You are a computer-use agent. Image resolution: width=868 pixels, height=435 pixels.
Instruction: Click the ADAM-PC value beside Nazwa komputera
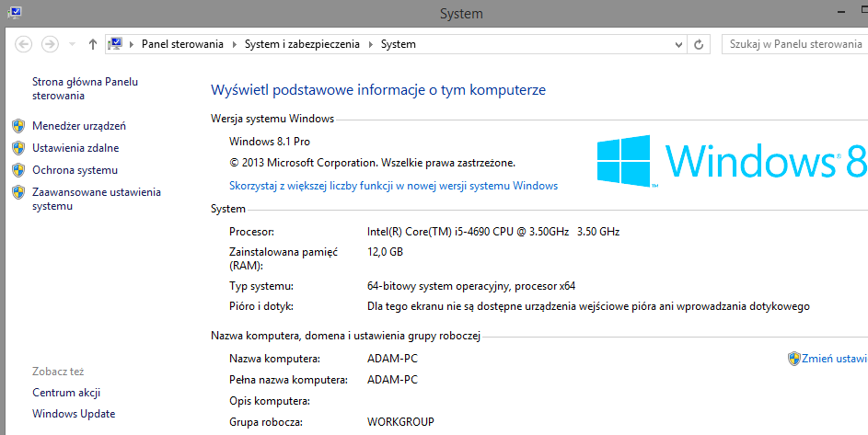pos(392,359)
